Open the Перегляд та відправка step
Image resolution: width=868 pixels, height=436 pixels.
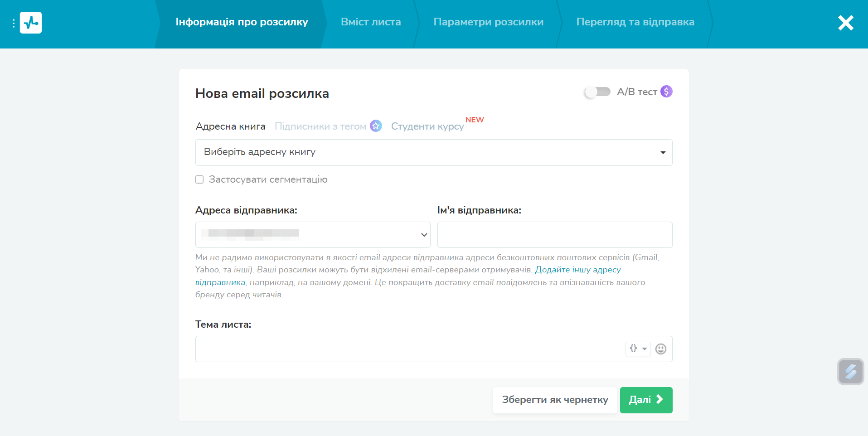tap(635, 22)
